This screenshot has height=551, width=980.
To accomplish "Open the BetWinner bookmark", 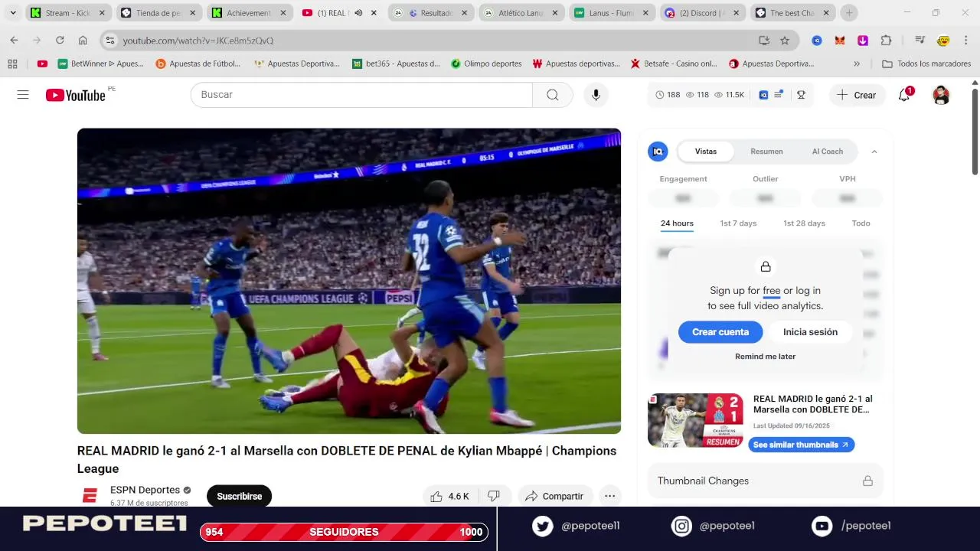I will [101, 64].
